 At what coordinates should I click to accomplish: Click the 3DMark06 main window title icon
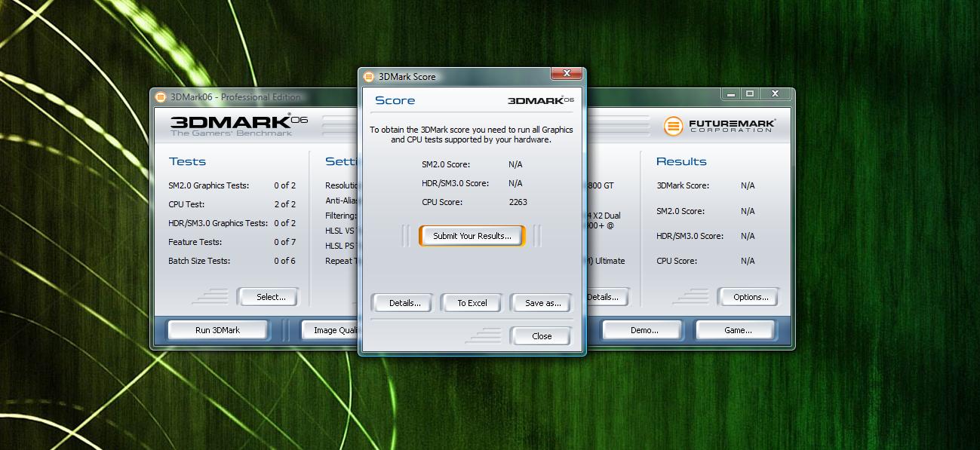tap(161, 96)
